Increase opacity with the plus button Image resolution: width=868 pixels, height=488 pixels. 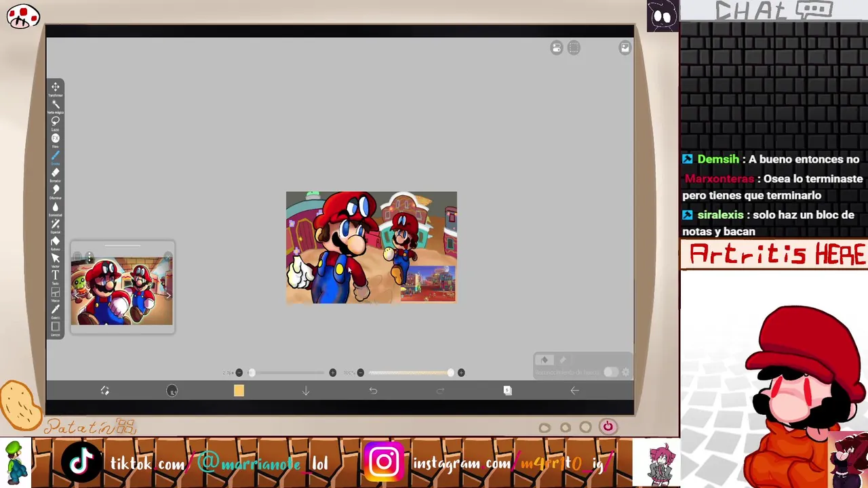click(x=461, y=373)
